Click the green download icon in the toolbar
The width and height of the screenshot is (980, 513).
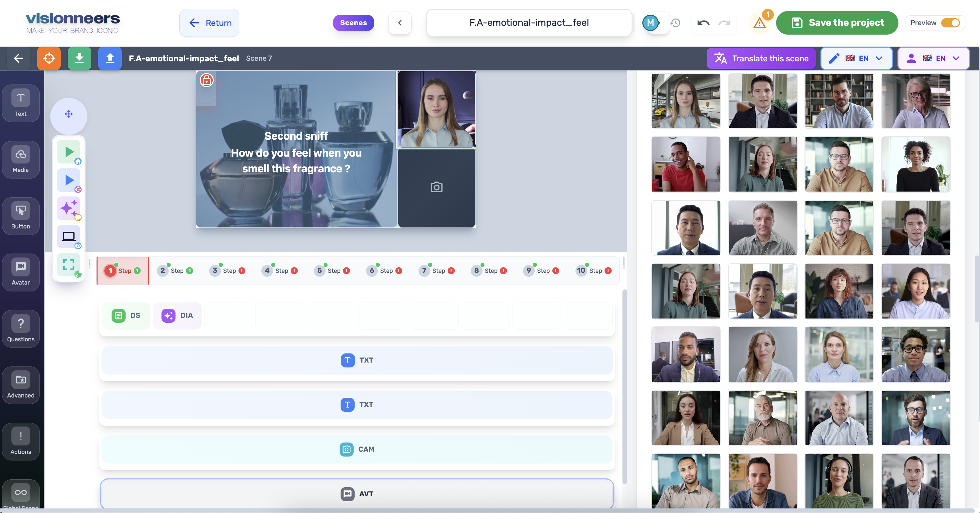click(x=79, y=58)
